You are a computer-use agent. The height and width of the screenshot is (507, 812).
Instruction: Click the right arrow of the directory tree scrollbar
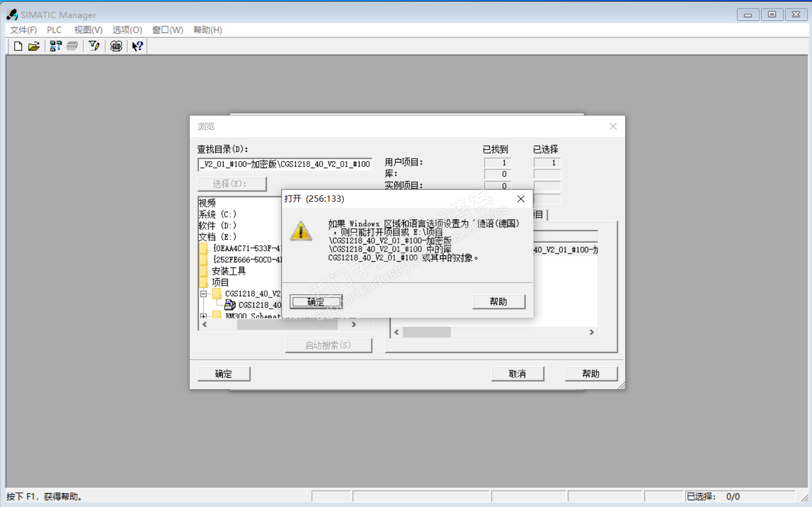pos(354,325)
